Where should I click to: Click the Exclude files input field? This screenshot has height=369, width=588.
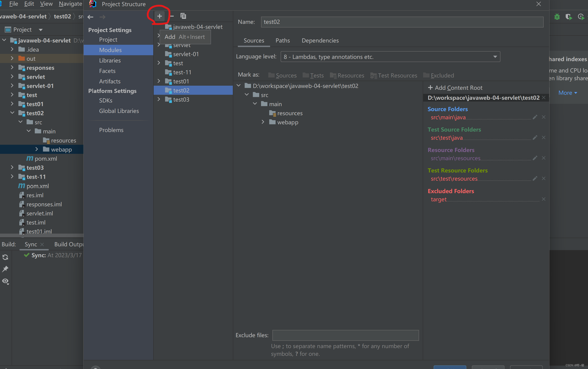point(345,335)
